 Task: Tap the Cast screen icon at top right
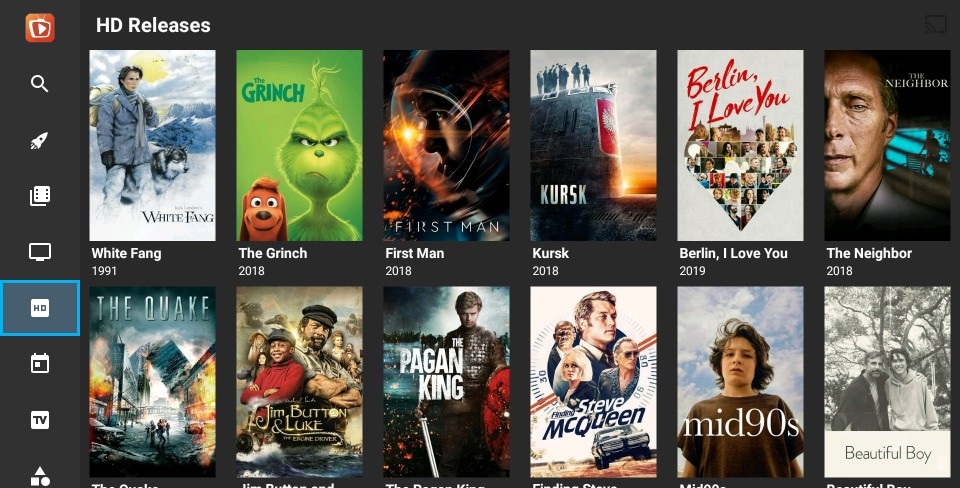[936, 25]
